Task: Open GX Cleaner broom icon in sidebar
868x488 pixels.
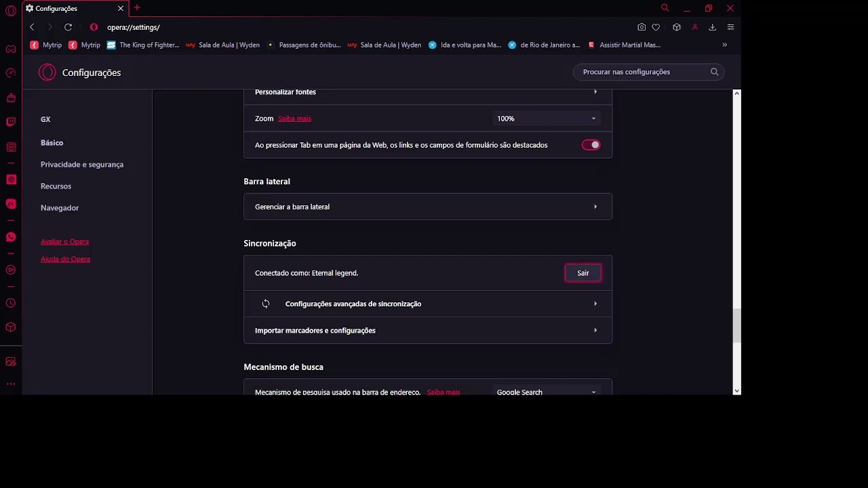Action: (11, 98)
